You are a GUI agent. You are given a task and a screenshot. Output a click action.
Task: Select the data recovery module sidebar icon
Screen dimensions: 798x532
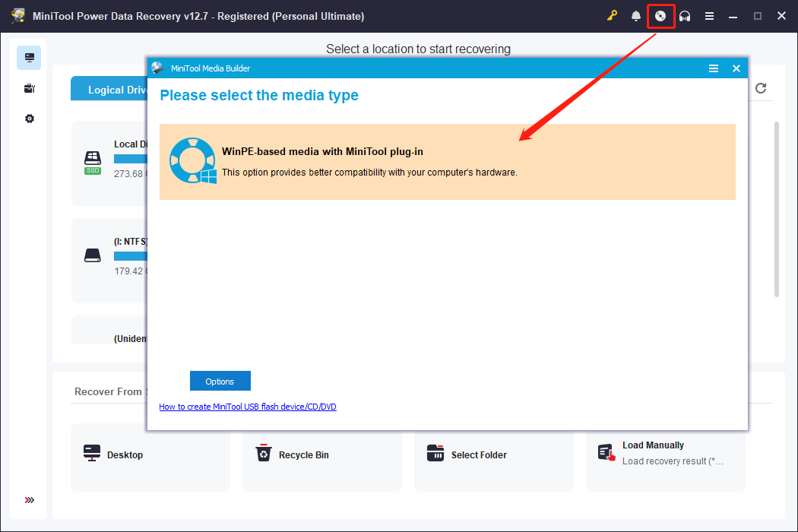(x=29, y=57)
